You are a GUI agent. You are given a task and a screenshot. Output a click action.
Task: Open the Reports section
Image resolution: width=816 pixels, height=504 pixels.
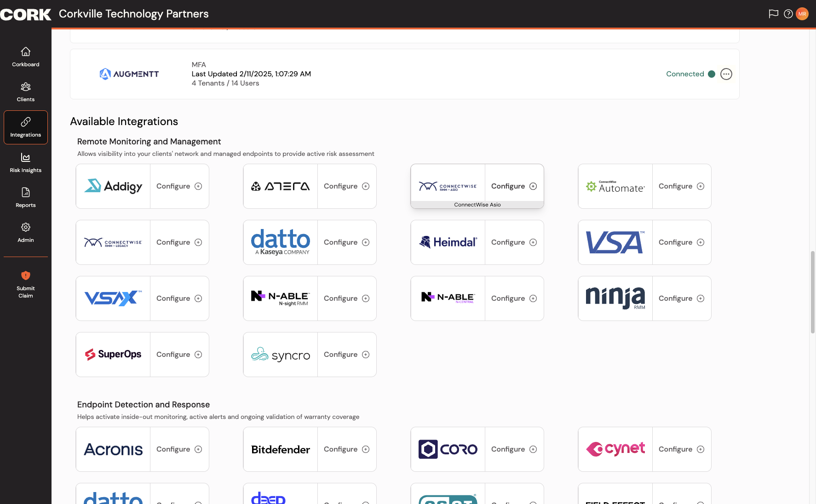26,198
